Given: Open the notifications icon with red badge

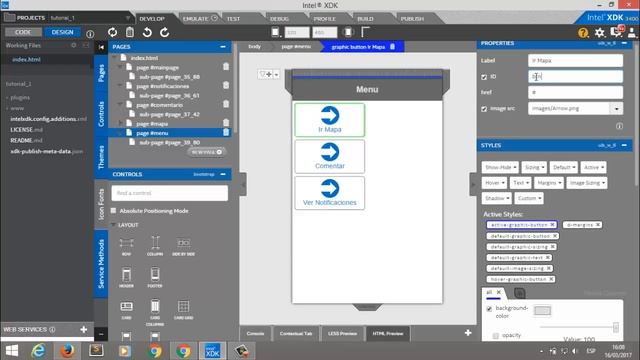Looking at the screenshot, I should tap(616, 32).
